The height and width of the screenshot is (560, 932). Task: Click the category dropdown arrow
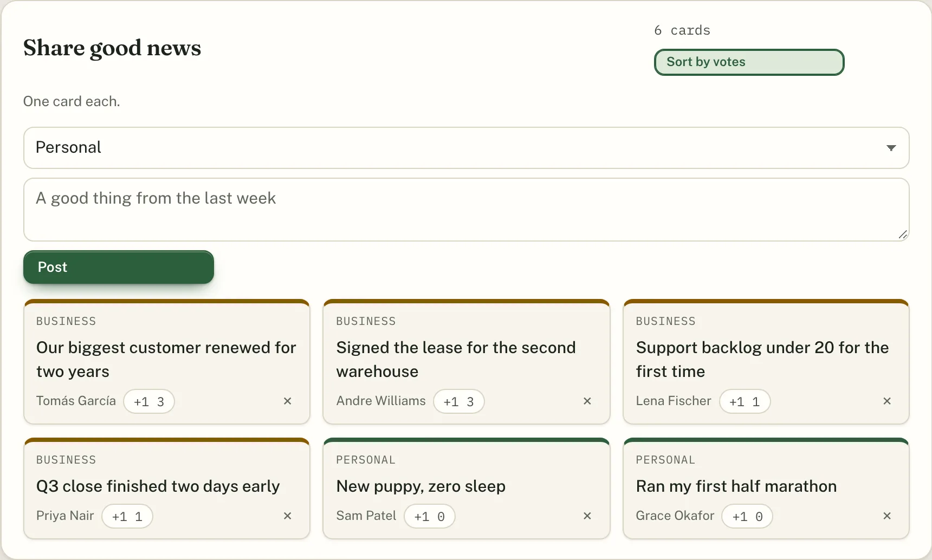pos(891,148)
